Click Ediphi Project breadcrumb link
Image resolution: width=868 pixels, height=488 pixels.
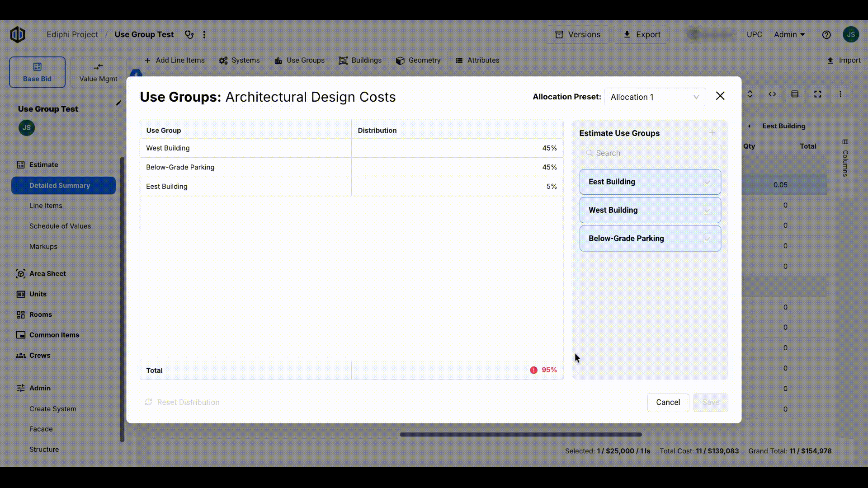(72, 34)
